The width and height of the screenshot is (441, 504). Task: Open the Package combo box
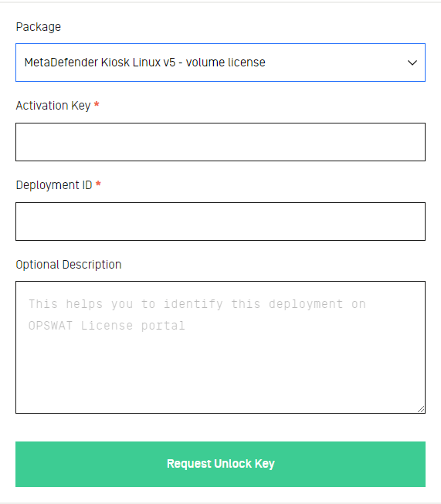tap(220, 63)
